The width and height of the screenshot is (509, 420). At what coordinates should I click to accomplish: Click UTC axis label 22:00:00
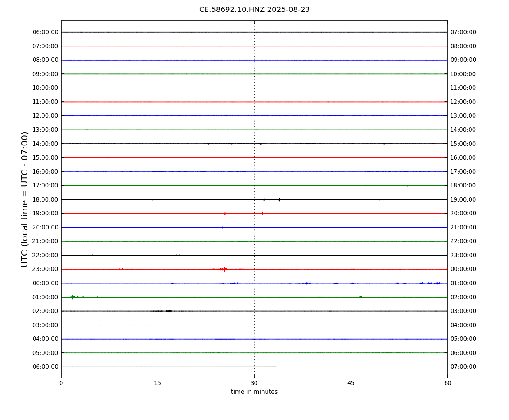pyautogui.click(x=46, y=255)
